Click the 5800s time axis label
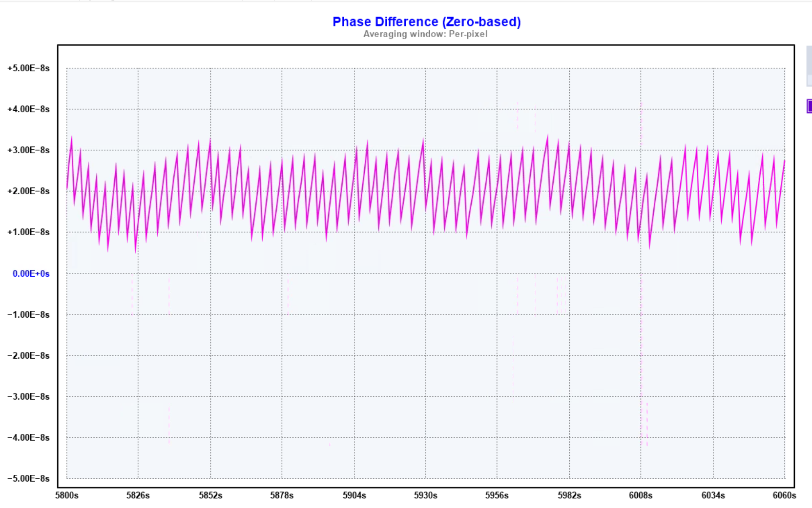The height and width of the screenshot is (508, 812). point(67,496)
